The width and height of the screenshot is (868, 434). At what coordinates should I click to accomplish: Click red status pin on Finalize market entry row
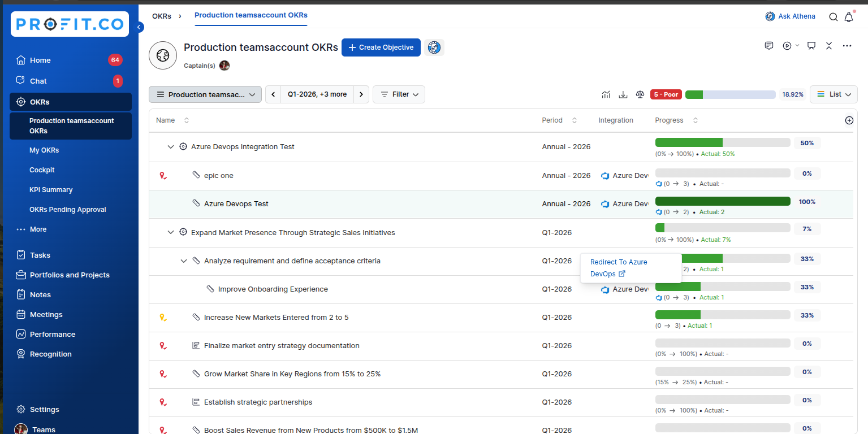tap(163, 346)
